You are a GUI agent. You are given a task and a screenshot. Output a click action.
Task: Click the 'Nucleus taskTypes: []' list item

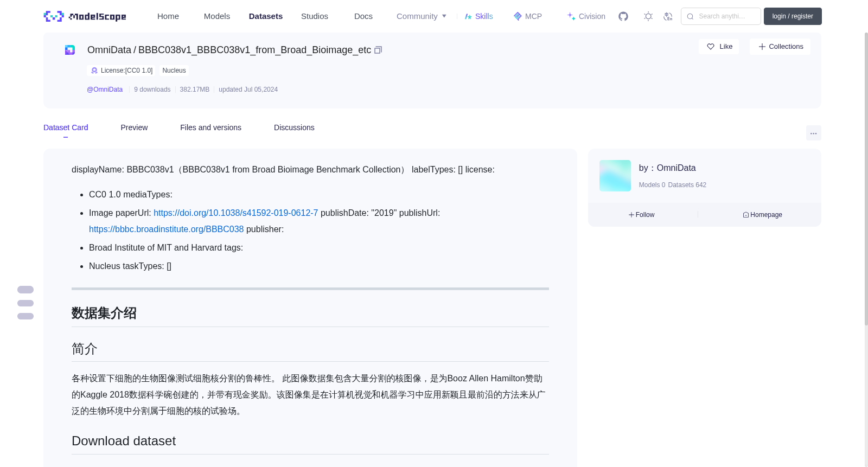(130, 266)
